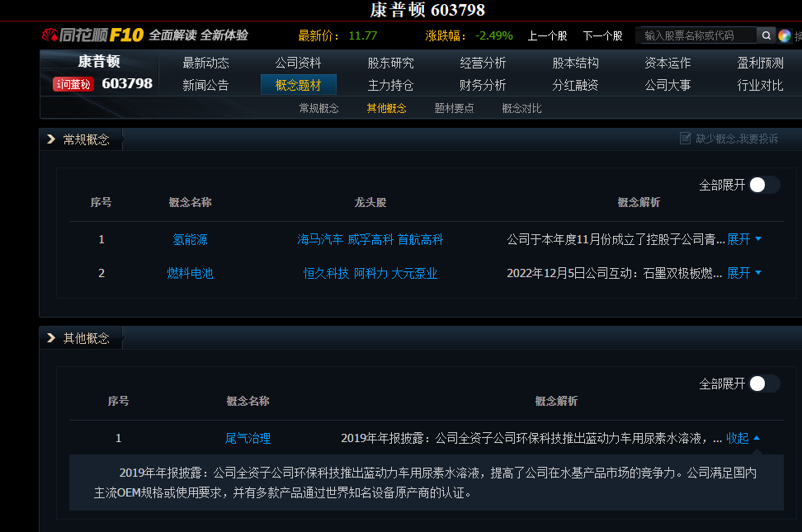
Task: Open the 经营分析 tab
Action: tap(483, 63)
